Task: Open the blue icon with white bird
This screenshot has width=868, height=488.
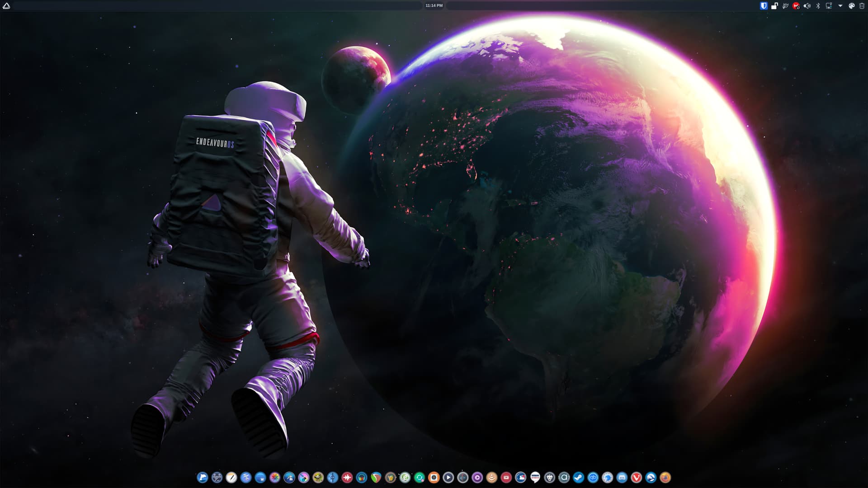Action: point(651,477)
